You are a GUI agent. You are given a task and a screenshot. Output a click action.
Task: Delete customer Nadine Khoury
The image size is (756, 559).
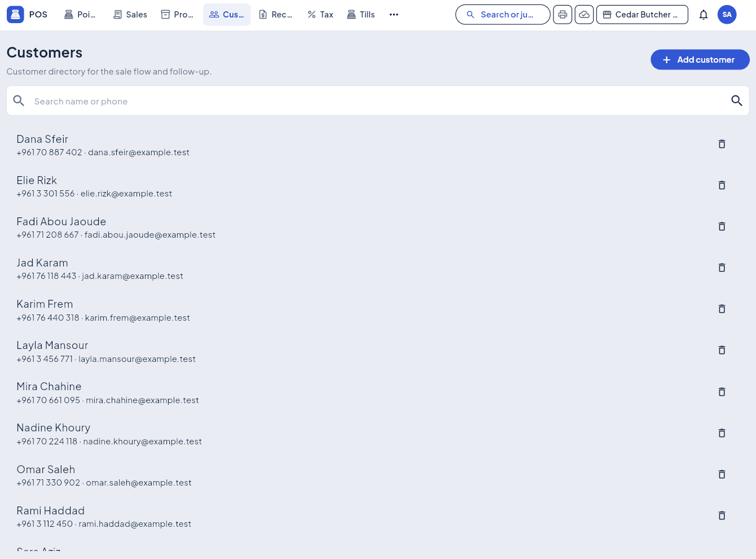click(x=722, y=433)
